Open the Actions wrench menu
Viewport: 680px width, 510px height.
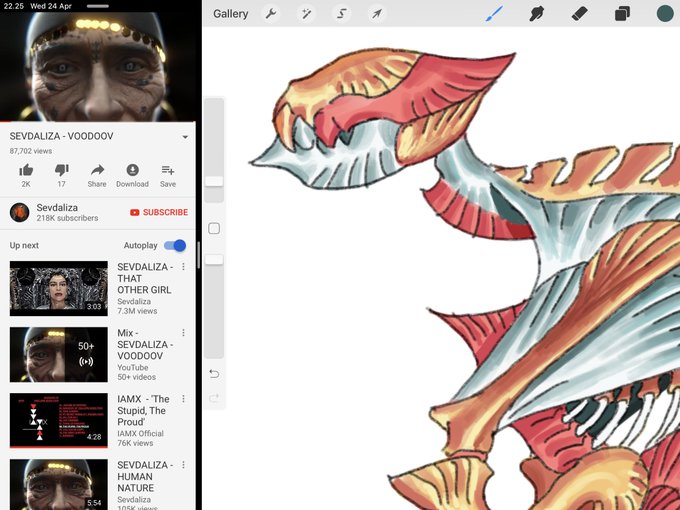click(271, 14)
